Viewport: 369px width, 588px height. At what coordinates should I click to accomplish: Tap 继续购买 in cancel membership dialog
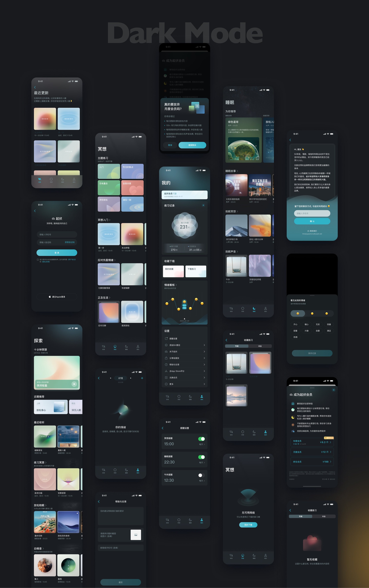coord(192,145)
